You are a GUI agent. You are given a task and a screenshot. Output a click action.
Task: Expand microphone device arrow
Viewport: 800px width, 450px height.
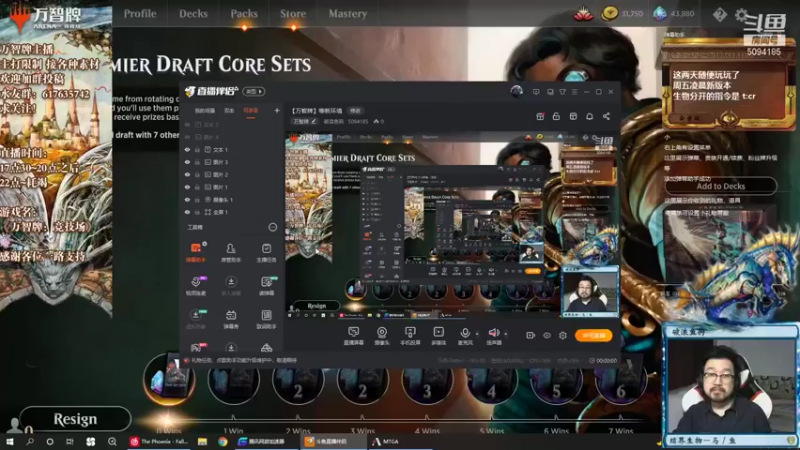[477, 334]
